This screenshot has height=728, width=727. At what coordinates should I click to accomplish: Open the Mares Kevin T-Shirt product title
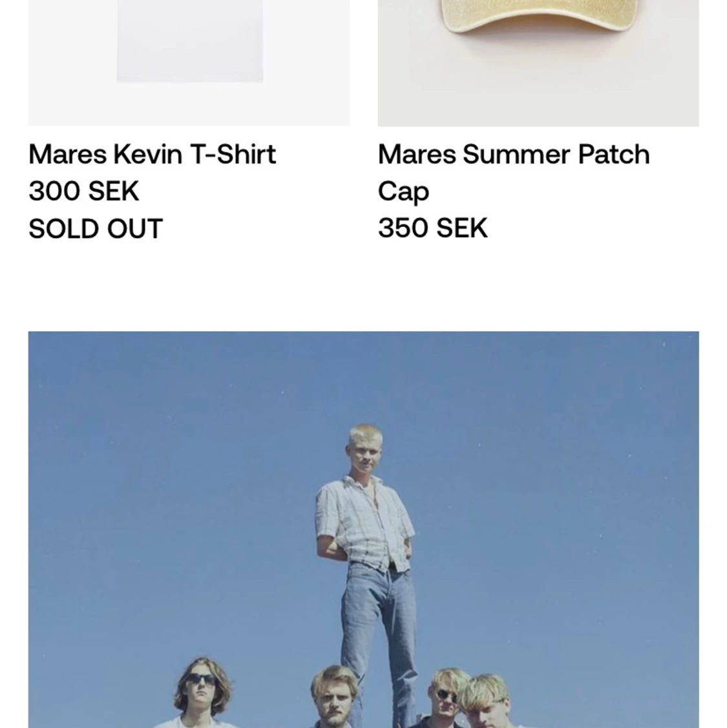(152, 155)
